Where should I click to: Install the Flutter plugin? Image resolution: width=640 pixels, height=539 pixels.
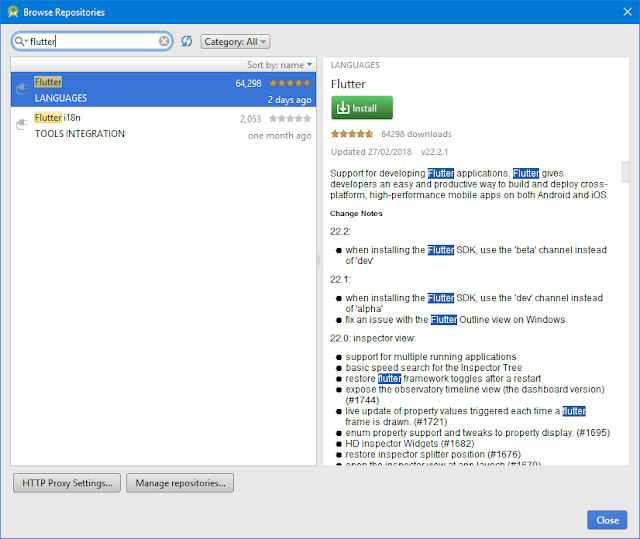(362, 108)
